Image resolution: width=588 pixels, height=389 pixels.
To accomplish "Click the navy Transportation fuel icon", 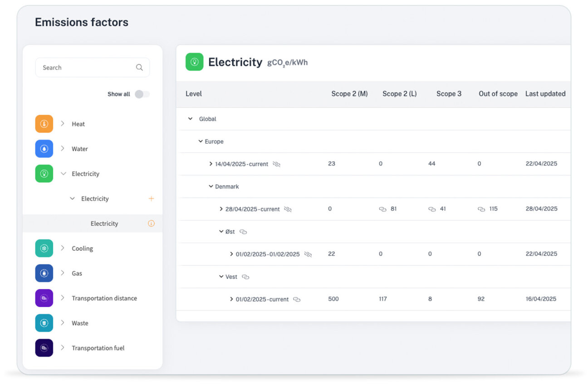I will pyautogui.click(x=44, y=348).
